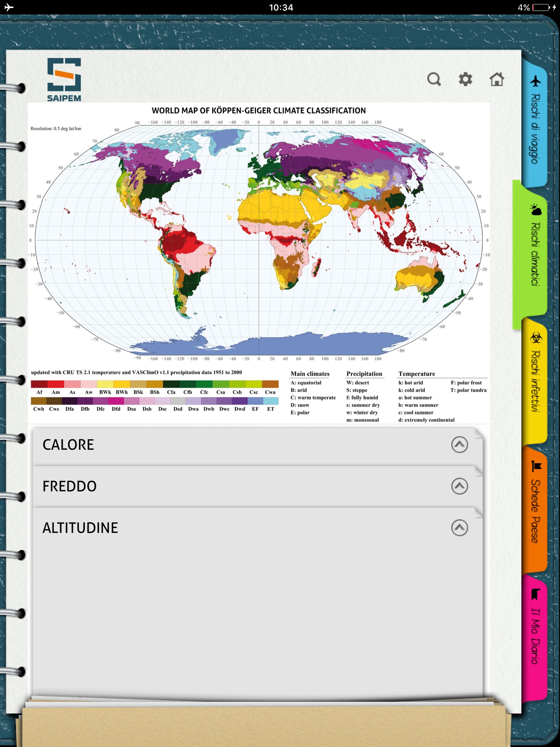Tap 'Temperature' legend heading
The height and width of the screenshot is (747, 560).
(x=417, y=374)
